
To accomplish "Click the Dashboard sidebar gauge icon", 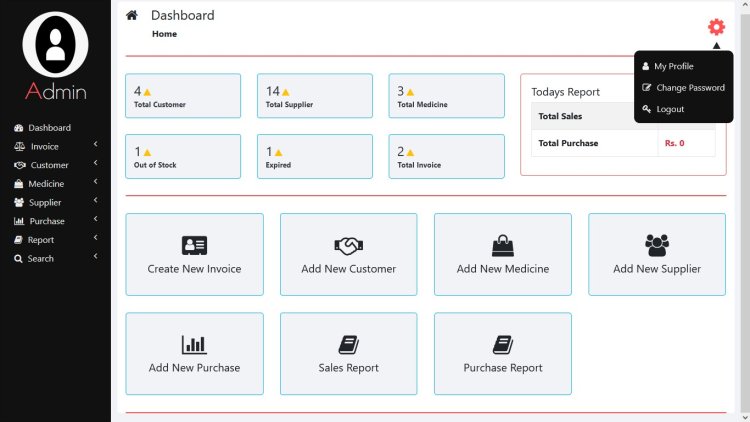I will 19,128.
